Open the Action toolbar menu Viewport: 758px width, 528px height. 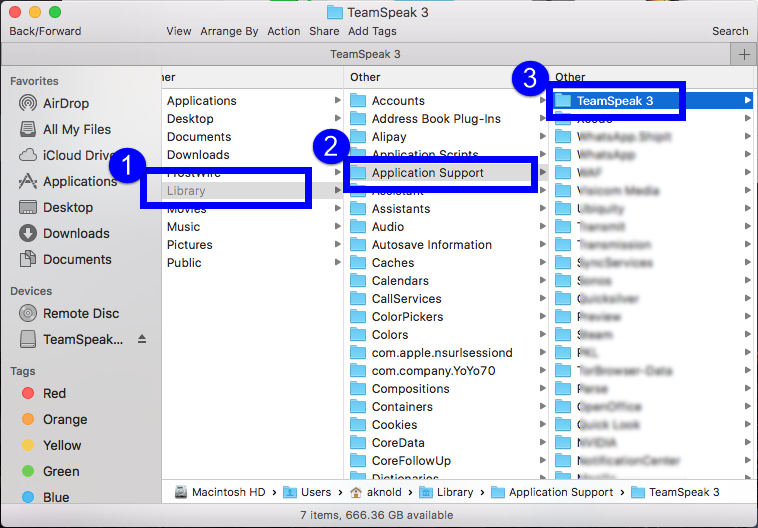284,31
